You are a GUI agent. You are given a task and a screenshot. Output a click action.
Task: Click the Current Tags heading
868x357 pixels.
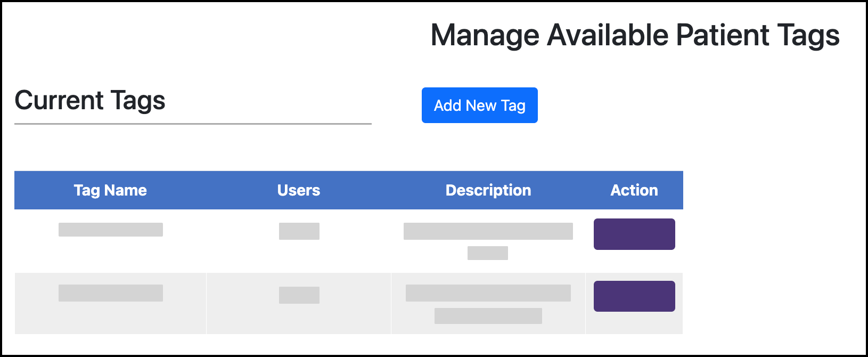click(x=90, y=101)
